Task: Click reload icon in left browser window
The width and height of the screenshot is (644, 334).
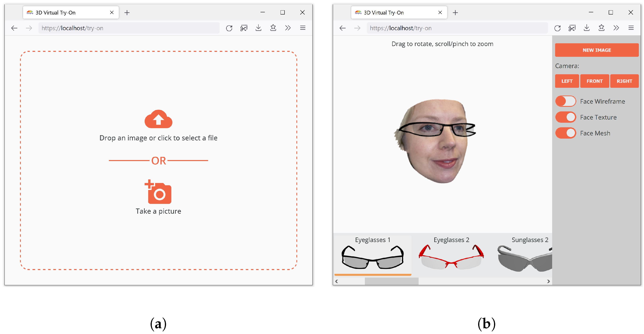Action: tap(229, 28)
